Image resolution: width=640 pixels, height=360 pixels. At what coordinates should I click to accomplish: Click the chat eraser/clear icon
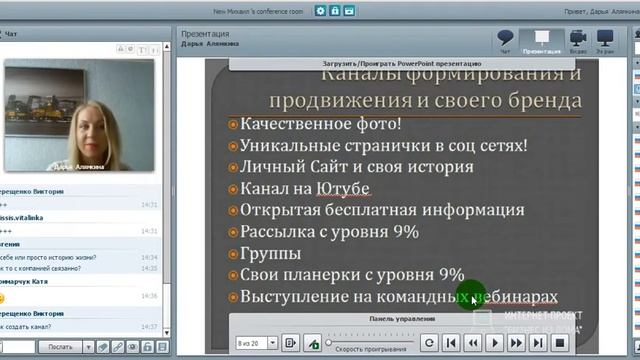tap(103, 347)
